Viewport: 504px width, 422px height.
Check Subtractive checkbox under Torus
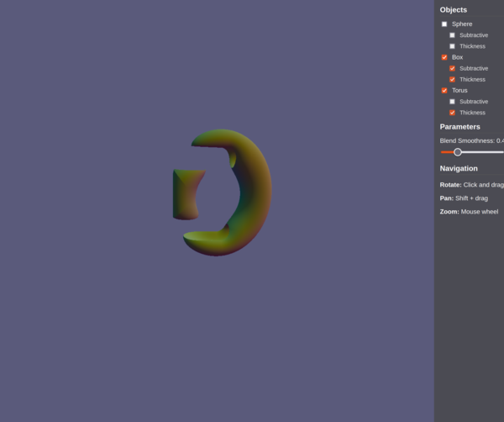coord(452,102)
